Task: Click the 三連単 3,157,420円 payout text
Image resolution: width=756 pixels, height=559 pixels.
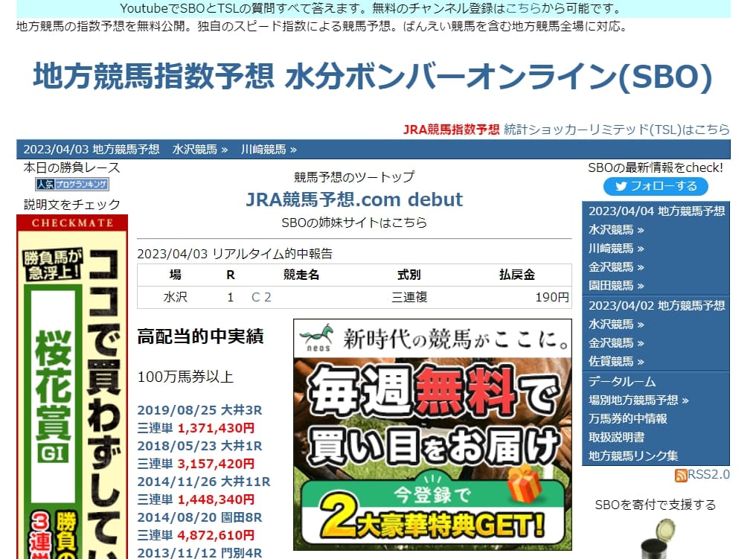Action: point(196,464)
